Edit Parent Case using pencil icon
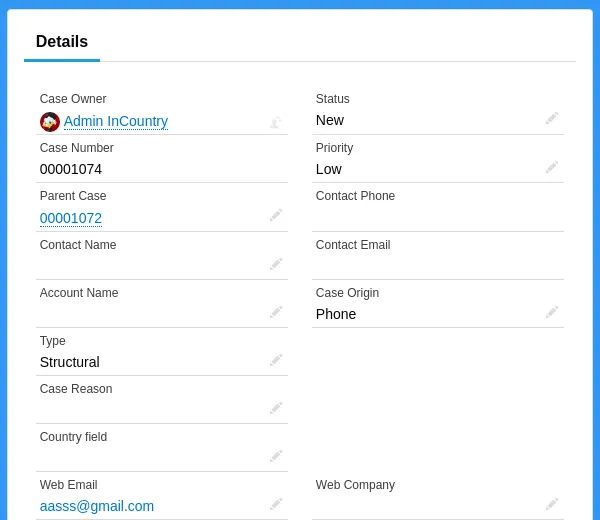Screen dimensions: 600x520 (276, 216)
